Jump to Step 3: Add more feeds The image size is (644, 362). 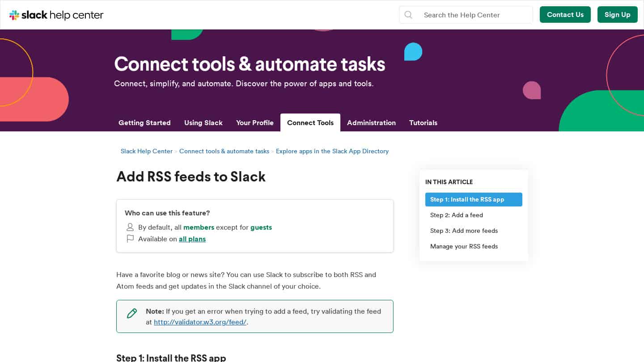tap(474, 231)
